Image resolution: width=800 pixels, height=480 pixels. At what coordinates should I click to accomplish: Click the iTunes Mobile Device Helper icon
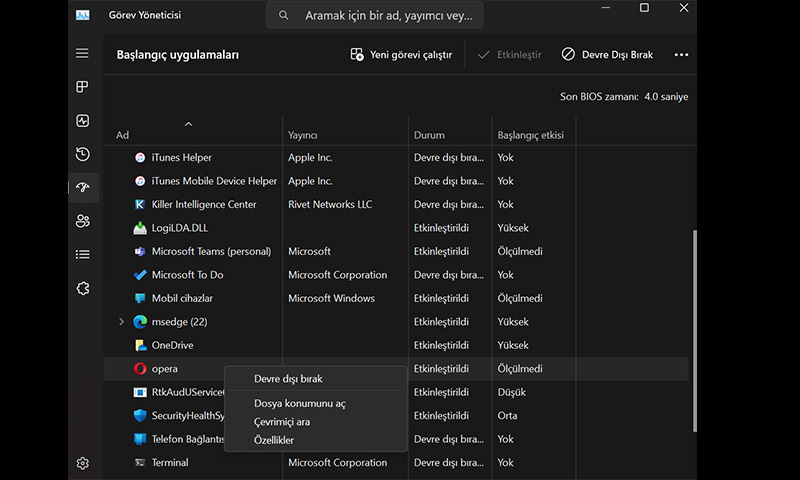[x=140, y=181]
